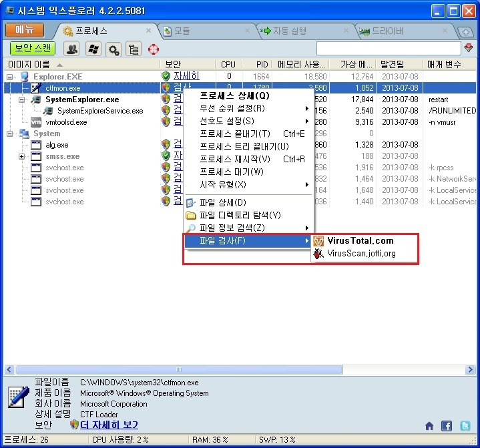The width and height of the screenshot is (480, 448).
Task: Click the folder icon for 파일 디렉토리 탐색
Action: point(191,215)
